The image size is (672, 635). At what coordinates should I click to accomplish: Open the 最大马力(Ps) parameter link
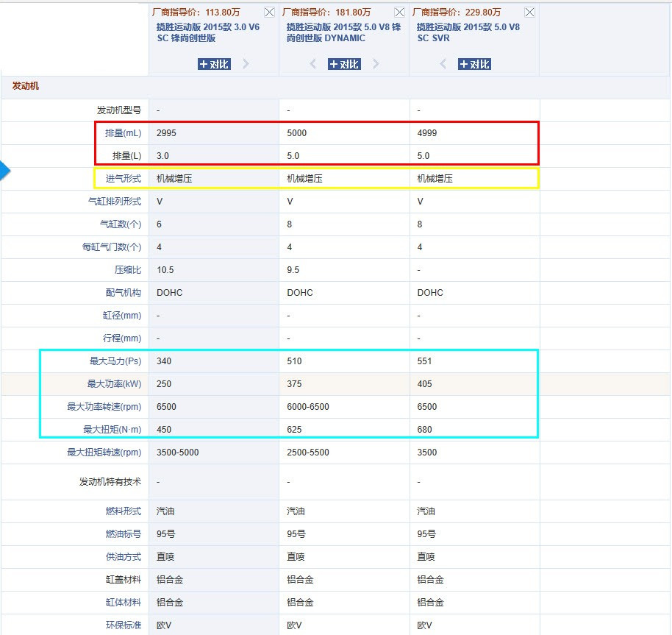(x=115, y=361)
